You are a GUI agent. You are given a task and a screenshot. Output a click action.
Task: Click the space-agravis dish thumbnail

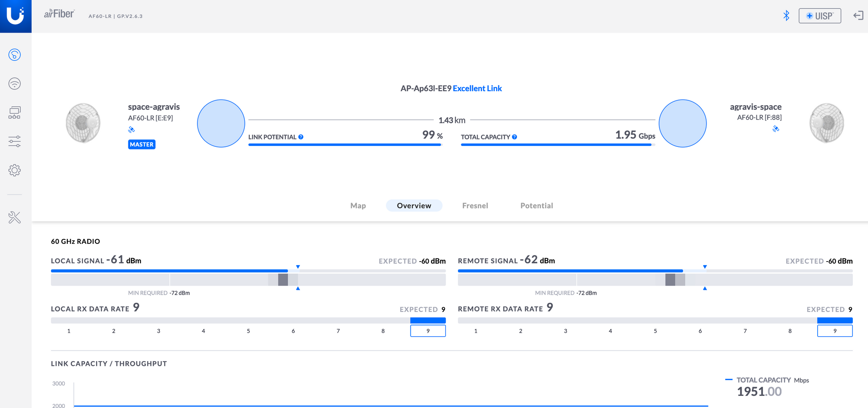tap(83, 123)
